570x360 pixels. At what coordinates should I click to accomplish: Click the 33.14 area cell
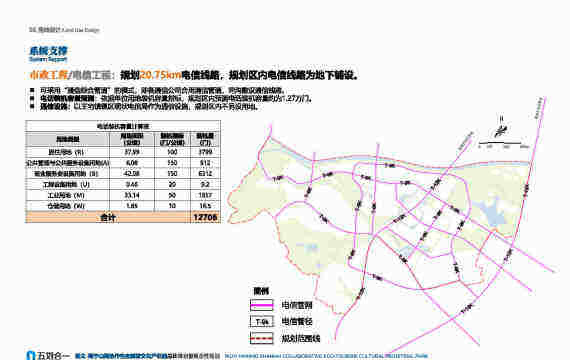132,195
